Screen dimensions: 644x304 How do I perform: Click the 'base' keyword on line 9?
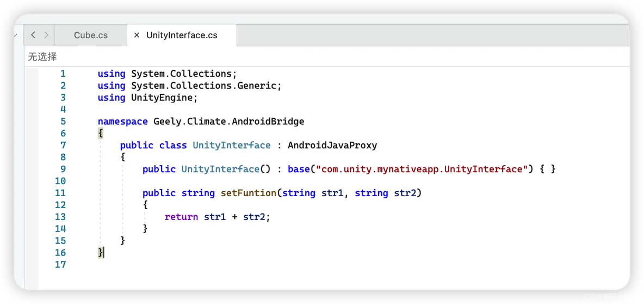pos(299,169)
